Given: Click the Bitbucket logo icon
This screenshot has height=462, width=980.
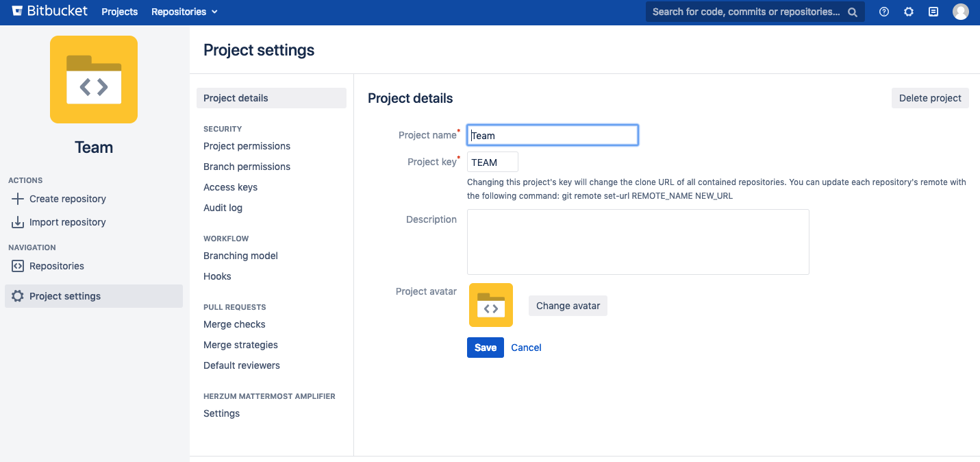Looking at the screenshot, I should (18, 12).
